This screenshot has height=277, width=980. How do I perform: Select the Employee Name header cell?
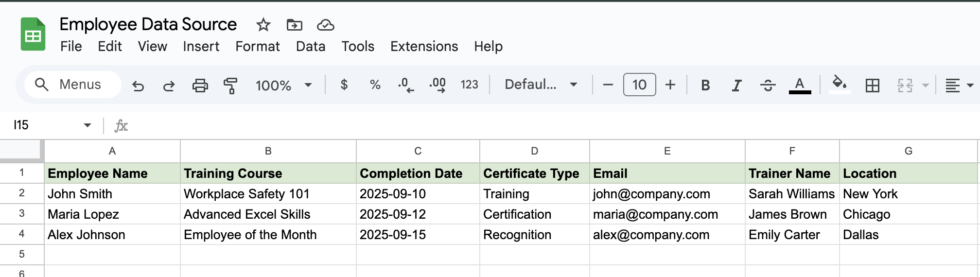[112, 173]
